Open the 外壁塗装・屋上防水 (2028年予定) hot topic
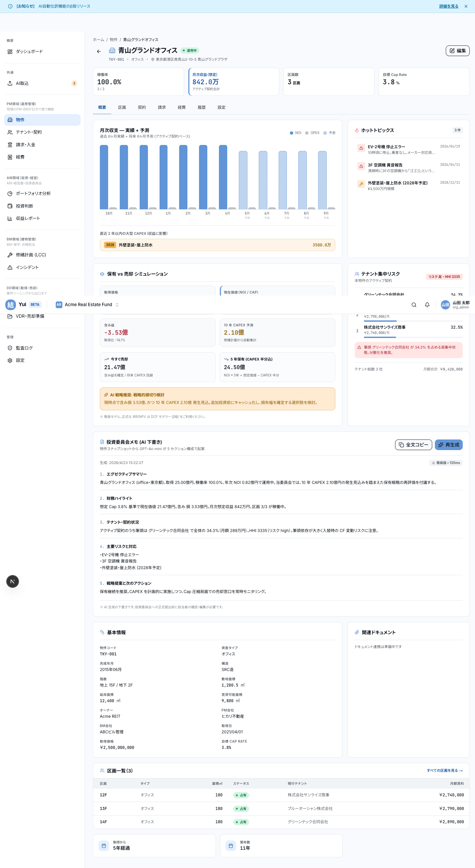 (x=408, y=185)
